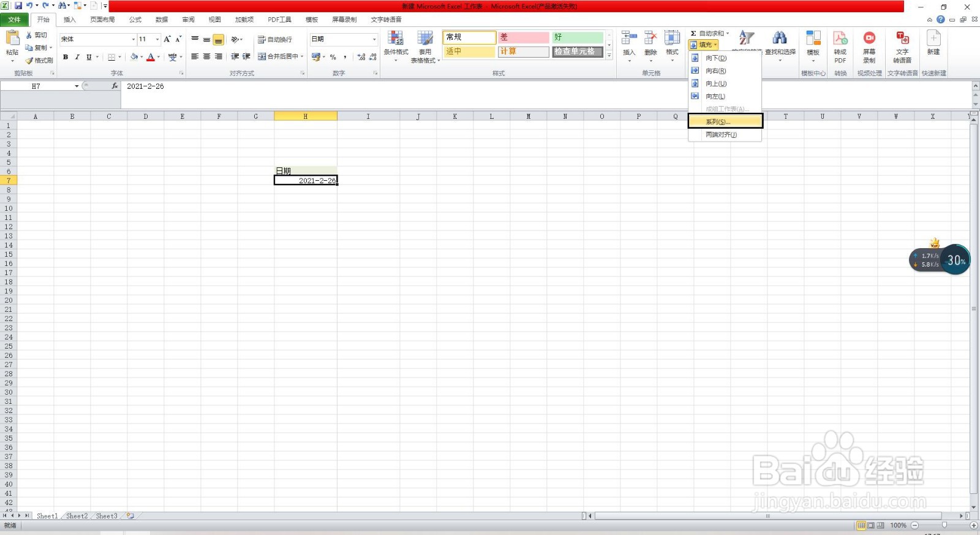Viewport: 980px width, 535px height.
Task: Click the Copy (复制) icon
Action: point(29,48)
